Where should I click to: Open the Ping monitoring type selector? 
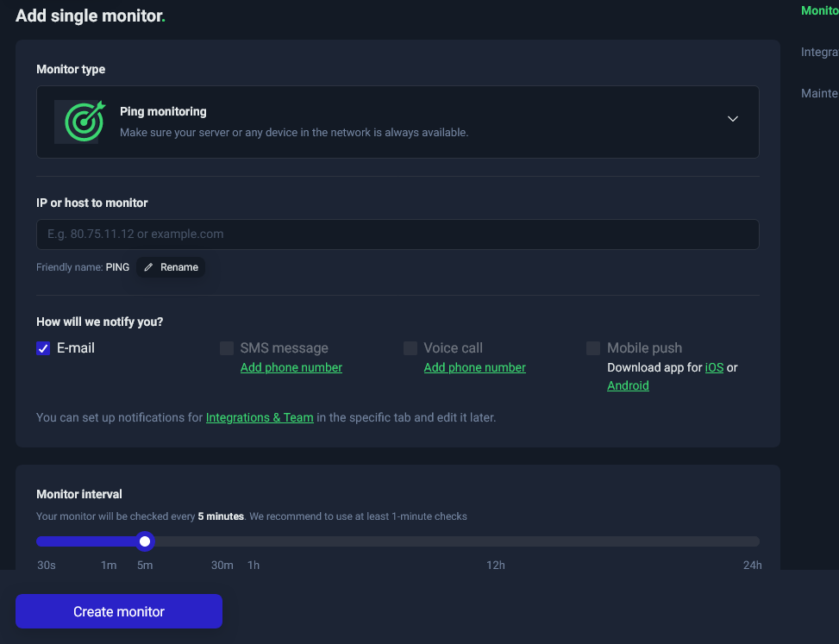pos(397,122)
